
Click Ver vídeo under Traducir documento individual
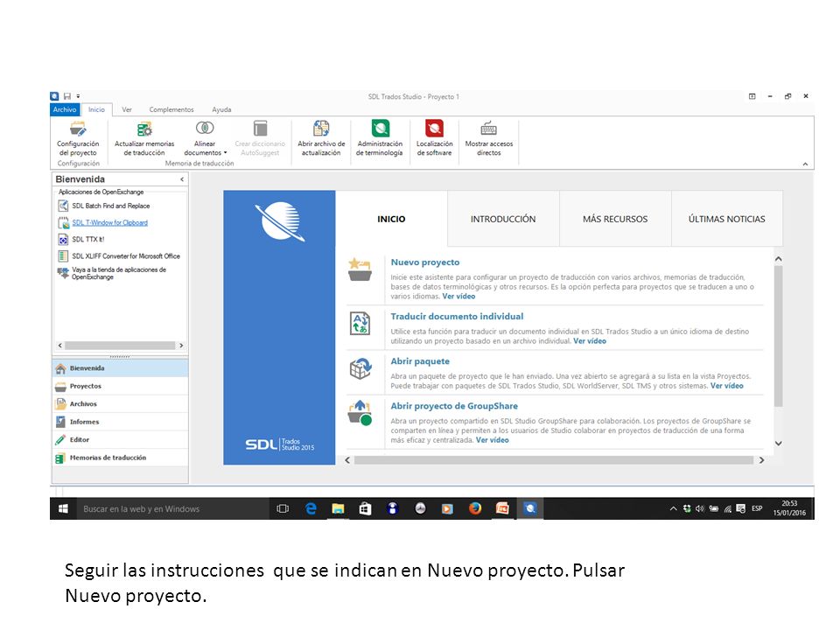590,340
